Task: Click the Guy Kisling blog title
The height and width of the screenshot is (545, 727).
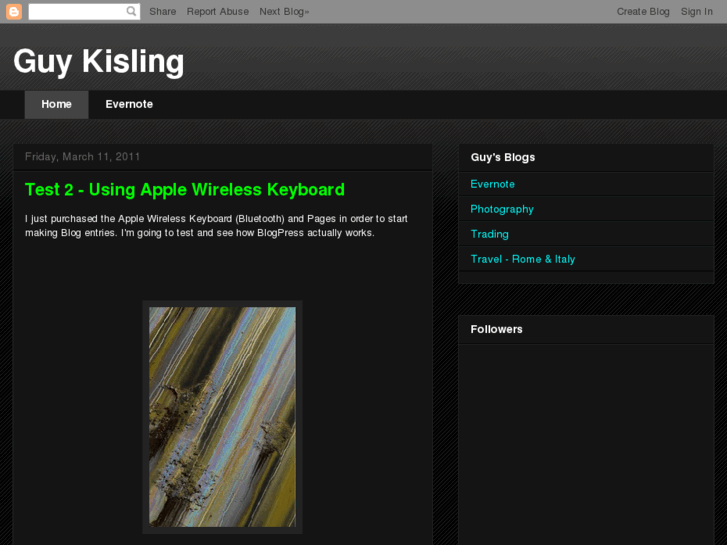Action: [99, 61]
